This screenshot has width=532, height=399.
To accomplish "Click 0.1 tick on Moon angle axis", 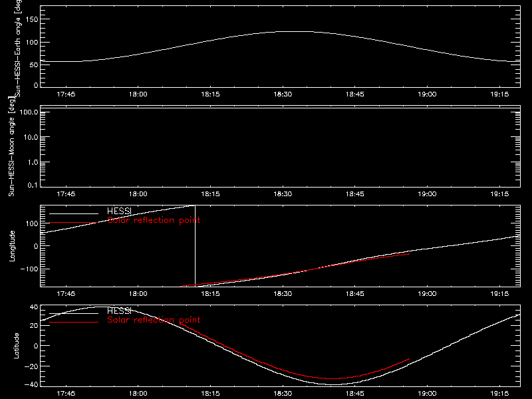I will coord(33,185).
